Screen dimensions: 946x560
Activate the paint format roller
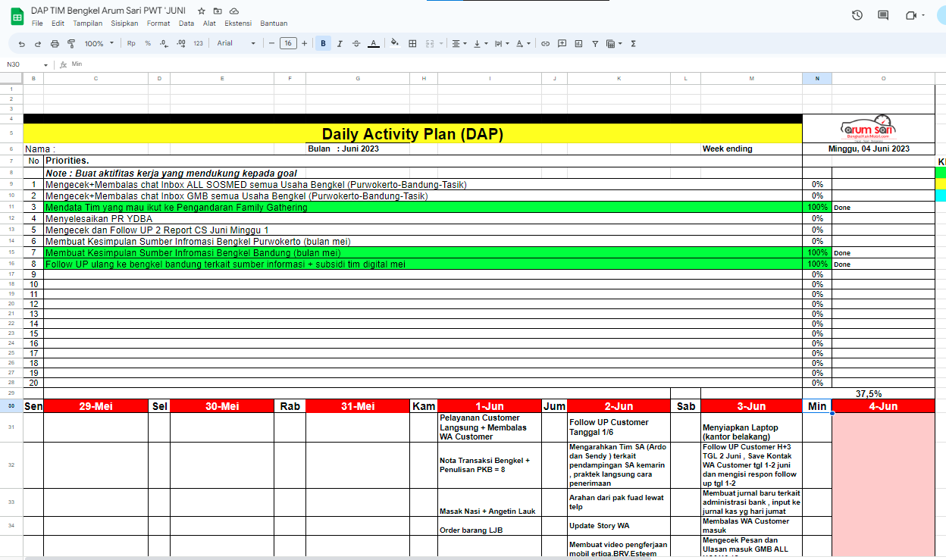click(x=71, y=44)
